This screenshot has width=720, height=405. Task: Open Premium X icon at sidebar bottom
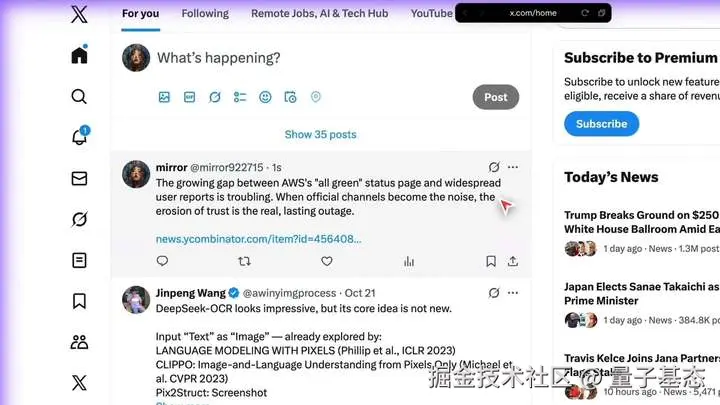(x=79, y=382)
